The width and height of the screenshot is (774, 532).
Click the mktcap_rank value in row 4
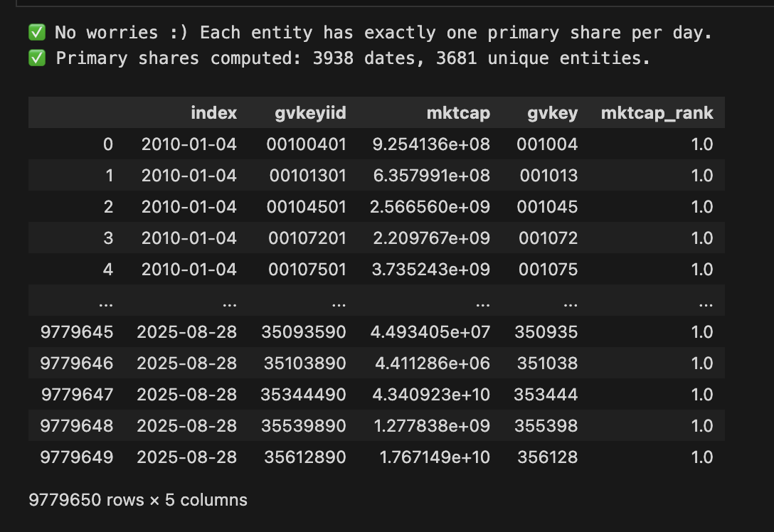tap(701, 270)
